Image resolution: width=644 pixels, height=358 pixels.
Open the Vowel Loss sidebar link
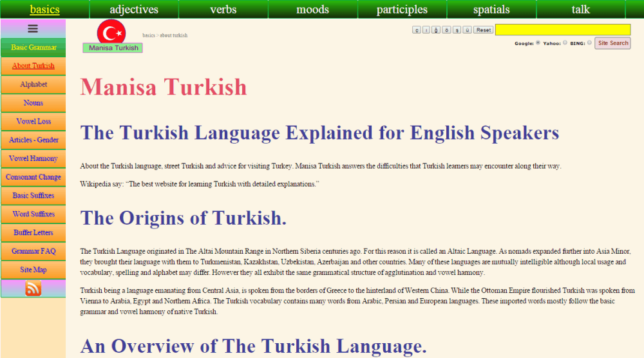click(x=33, y=122)
